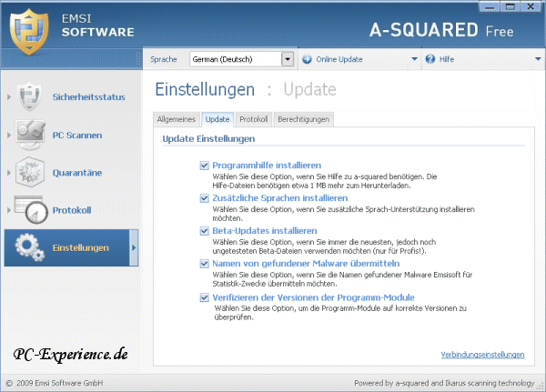Open the Berechtigungen tab

pos(304,119)
